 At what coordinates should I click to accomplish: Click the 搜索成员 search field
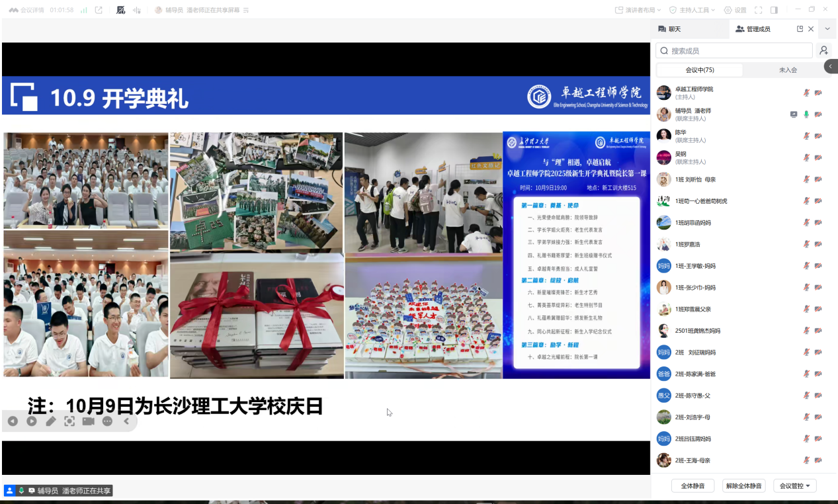(x=734, y=50)
